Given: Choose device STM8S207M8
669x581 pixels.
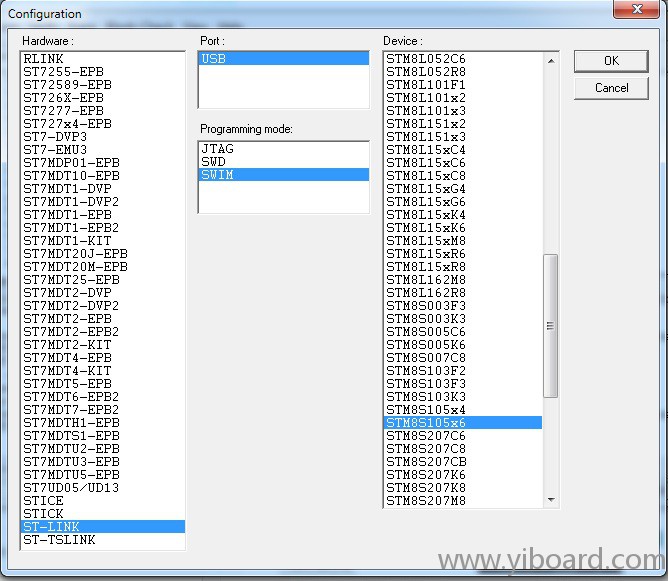Looking at the screenshot, I should click(x=463, y=501).
